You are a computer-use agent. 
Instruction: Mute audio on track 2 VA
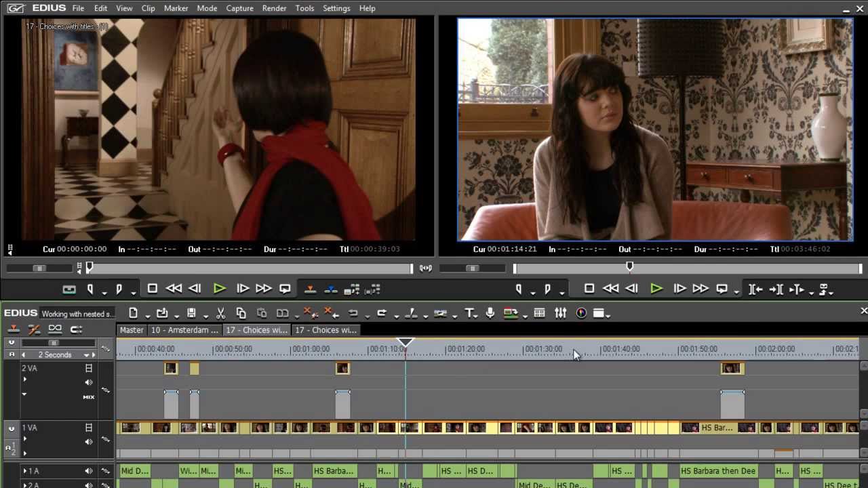(89, 382)
